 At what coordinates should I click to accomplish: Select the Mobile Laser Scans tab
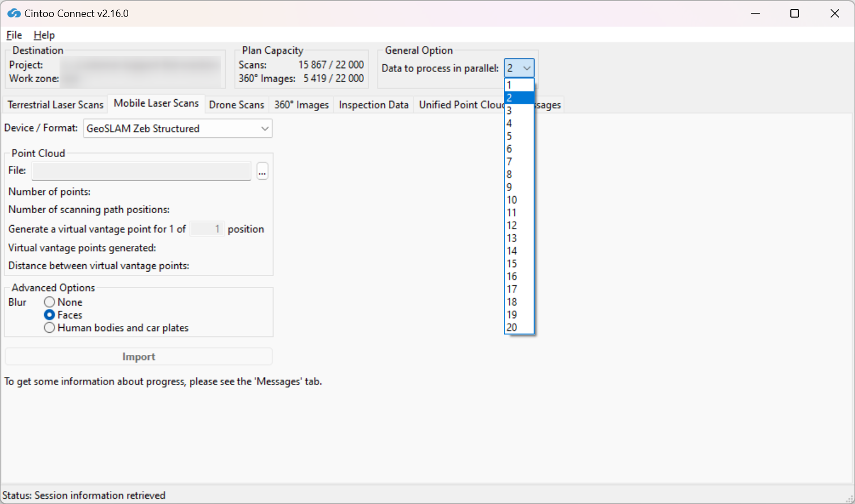(156, 103)
